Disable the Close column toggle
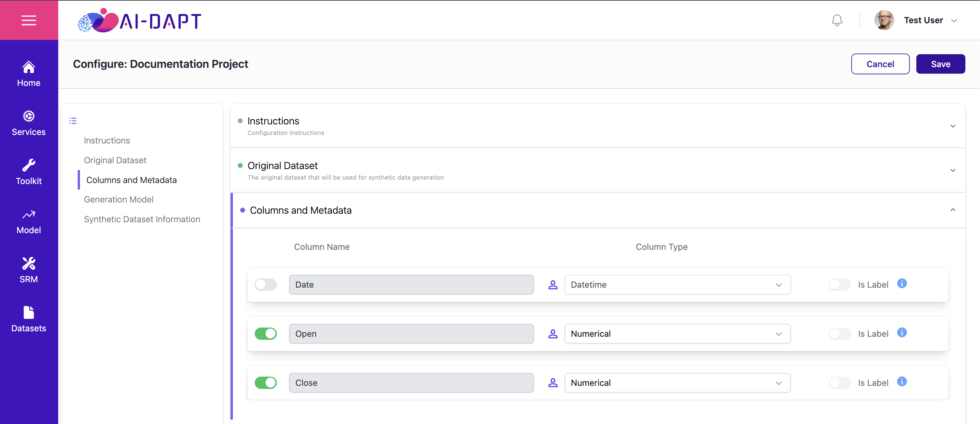Image resolution: width=980 pixels, height=424 pixels. (x=266, y=383)
